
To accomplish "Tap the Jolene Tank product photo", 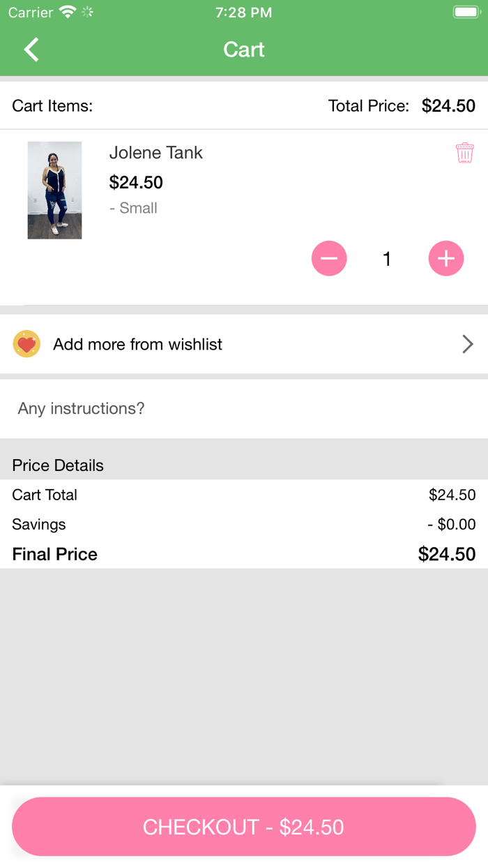I will [54, 190].
